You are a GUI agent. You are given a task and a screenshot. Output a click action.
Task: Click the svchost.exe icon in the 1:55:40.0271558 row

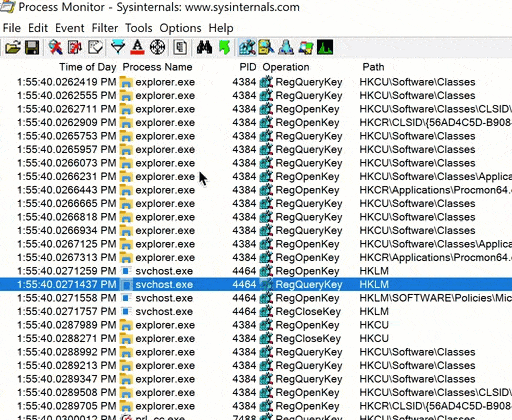point(126,298)
